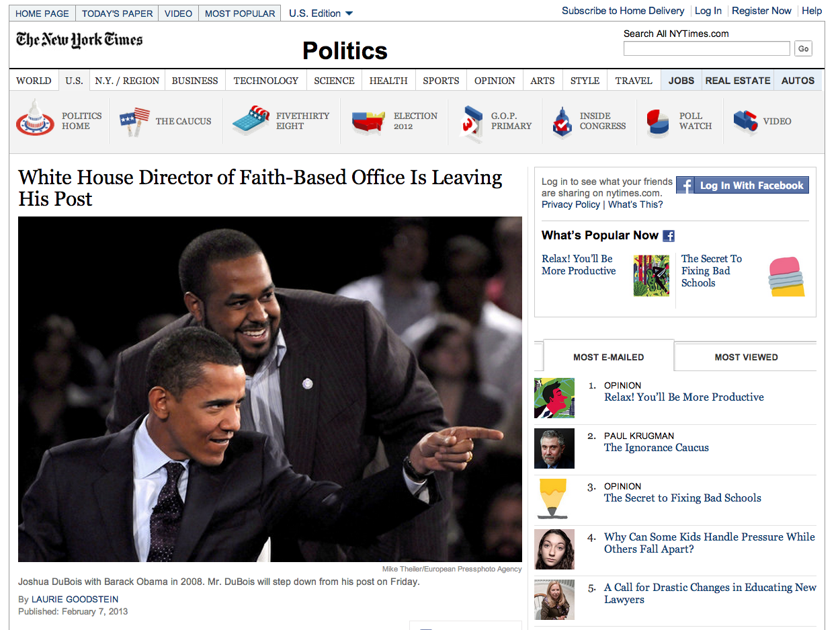Open the SCIENCE section

click(x=334, y=81)
